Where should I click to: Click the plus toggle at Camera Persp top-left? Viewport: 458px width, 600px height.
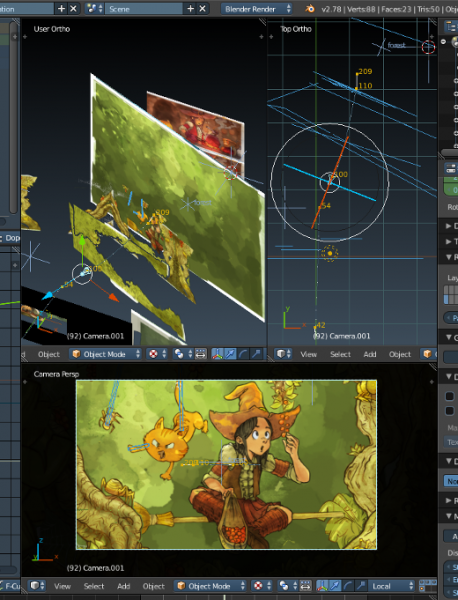(25, 382)
